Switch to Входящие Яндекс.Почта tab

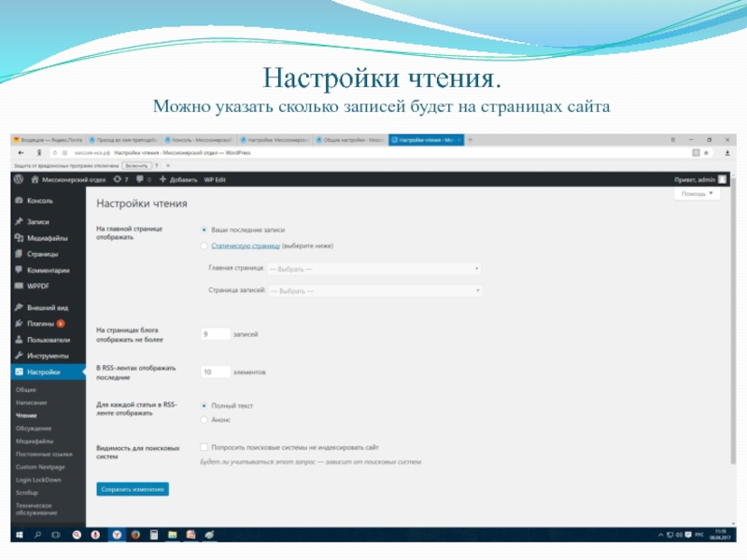[49, 139]
